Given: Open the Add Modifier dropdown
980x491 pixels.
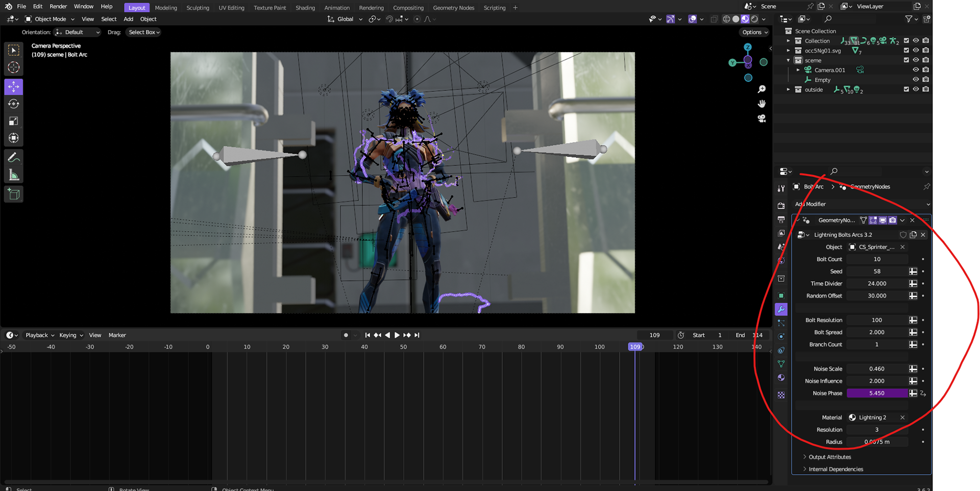Looking at the screenshot, I should coord(862,204).
